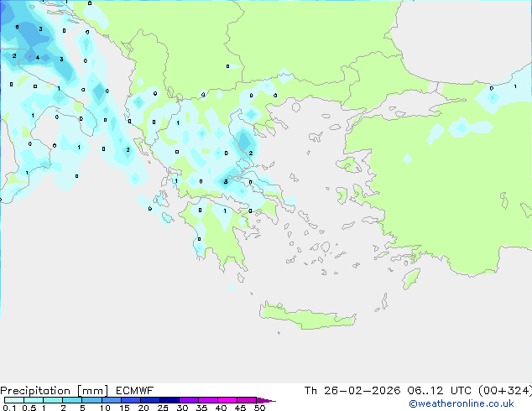Image resolution: width=532 pixels, height=411 pixels.
Task: Click legend swatch between 0.1 and 0.5
Action: [x=14, y=400]
